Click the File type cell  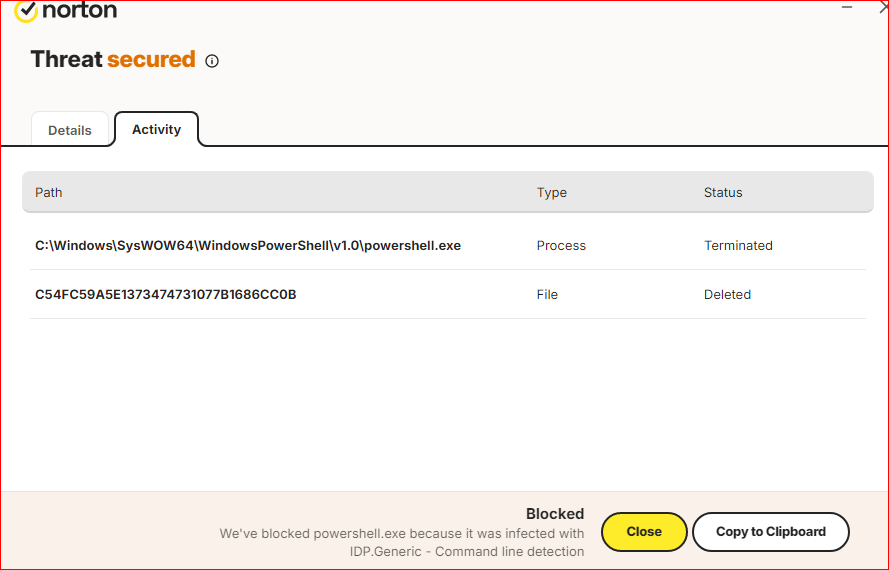click(x=547, y=294)
